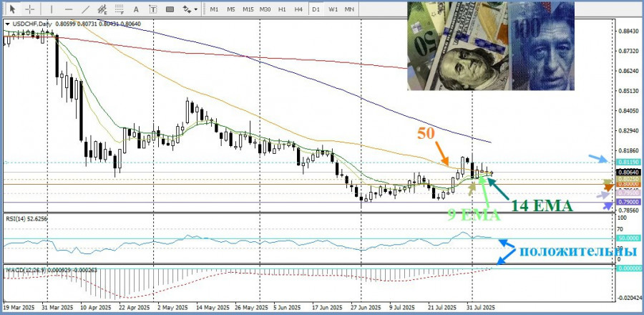Image resolution: width=644 pixels, height=315 pixels.
Task: Activate the crosshair tool
Action: [30, 9]
